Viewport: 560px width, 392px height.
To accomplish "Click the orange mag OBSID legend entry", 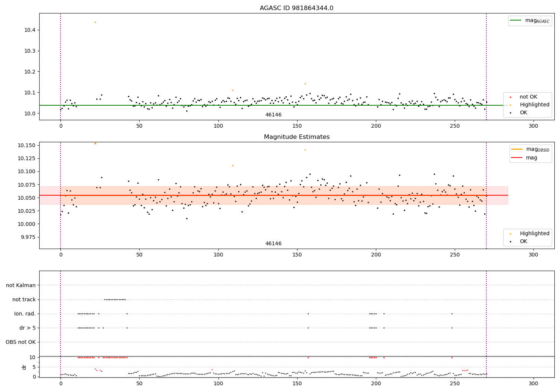I will [531, 149].
